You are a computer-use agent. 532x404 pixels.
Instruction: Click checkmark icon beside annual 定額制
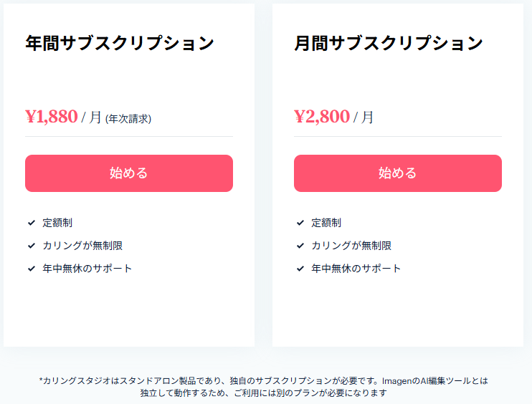32,223
